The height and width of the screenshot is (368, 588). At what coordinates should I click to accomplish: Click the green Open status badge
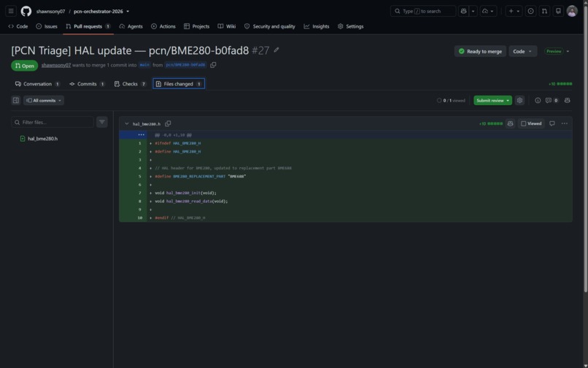point(24,66)
